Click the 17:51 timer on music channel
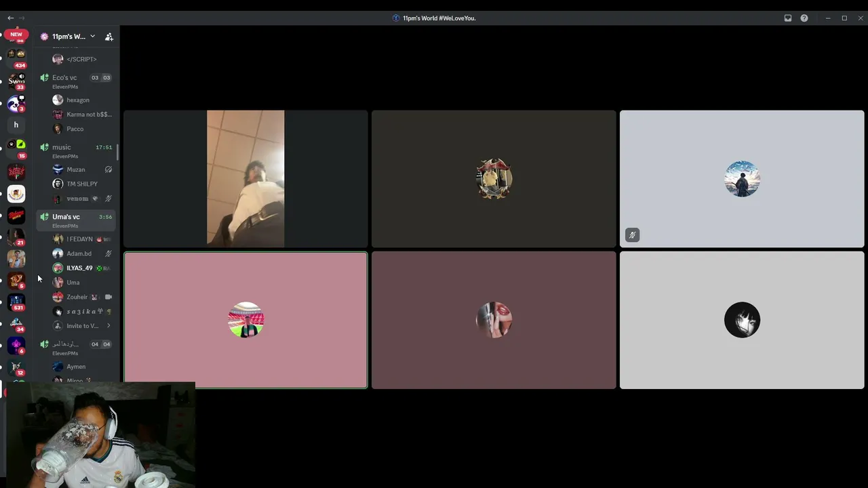 (104, 147)
